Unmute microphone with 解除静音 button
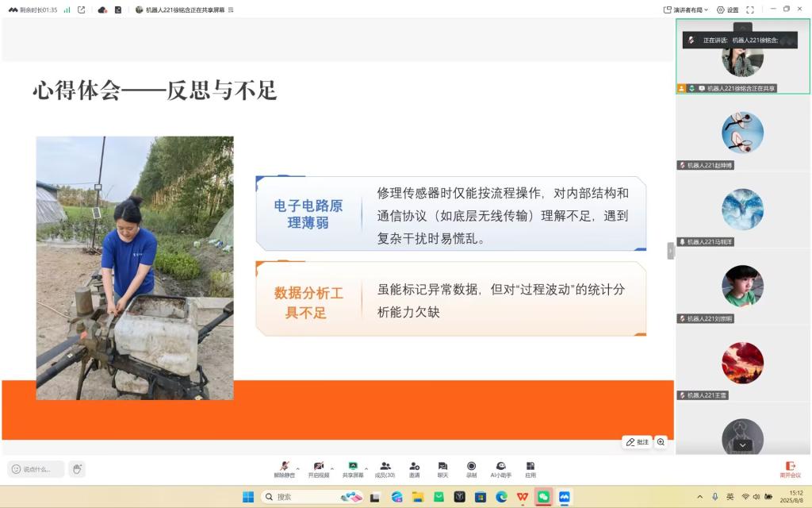This screenshot has height=508, width=812. pos(284,468)
